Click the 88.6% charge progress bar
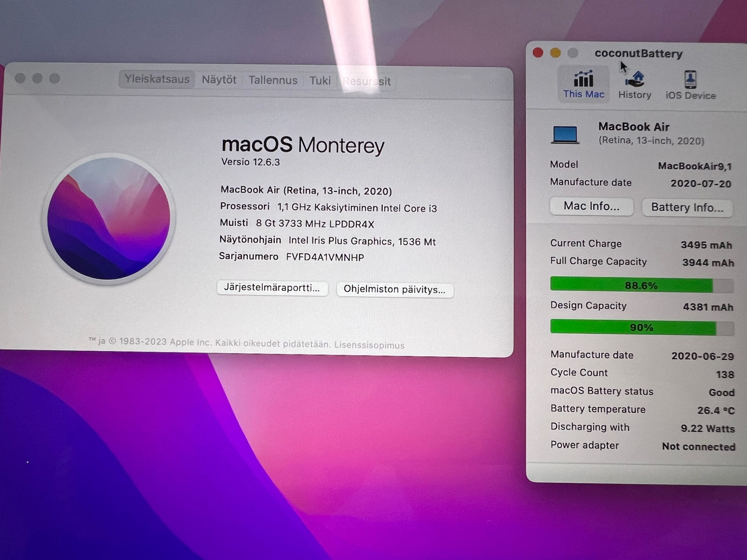The image size is (747, 560). pos(642,285)
